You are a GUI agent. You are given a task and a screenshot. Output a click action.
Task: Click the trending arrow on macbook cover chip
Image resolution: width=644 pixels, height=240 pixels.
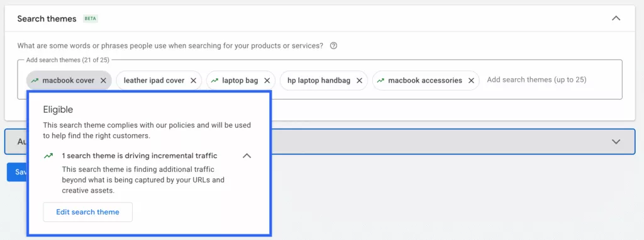point(35,81)
